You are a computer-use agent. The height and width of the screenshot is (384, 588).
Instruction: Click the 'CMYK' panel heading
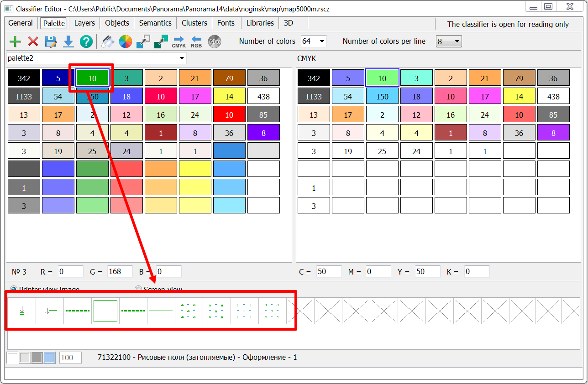pos(307,58)
